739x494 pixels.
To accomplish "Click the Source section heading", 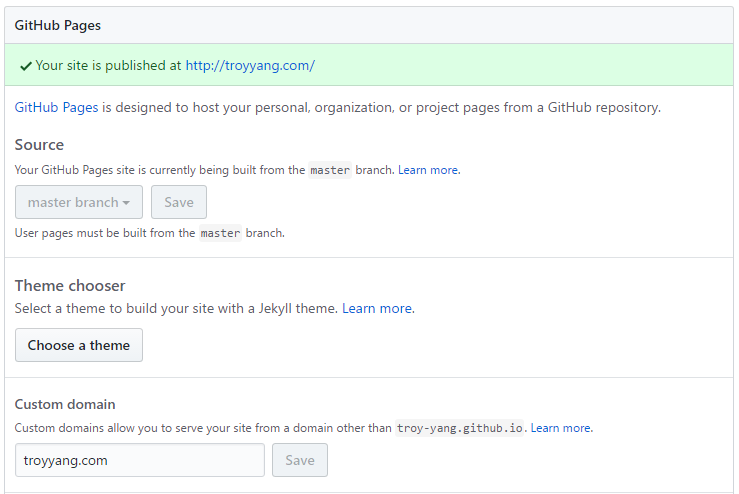I will (x=39, y=145).
